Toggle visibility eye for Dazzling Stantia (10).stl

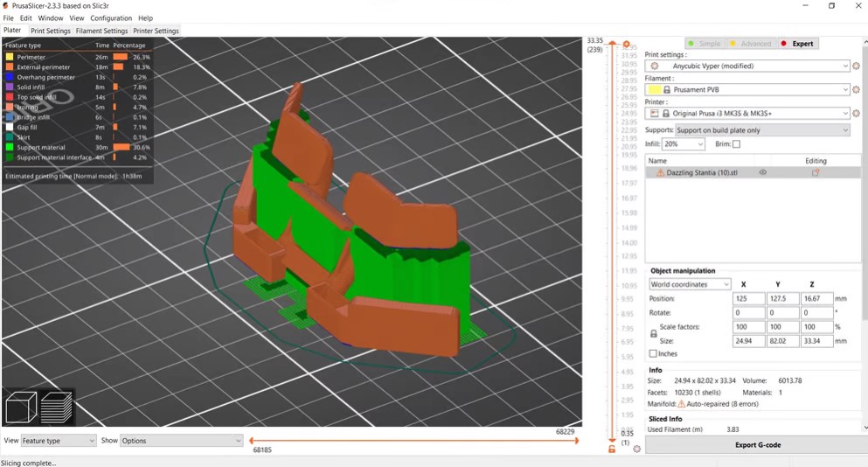tap(762, 172)
